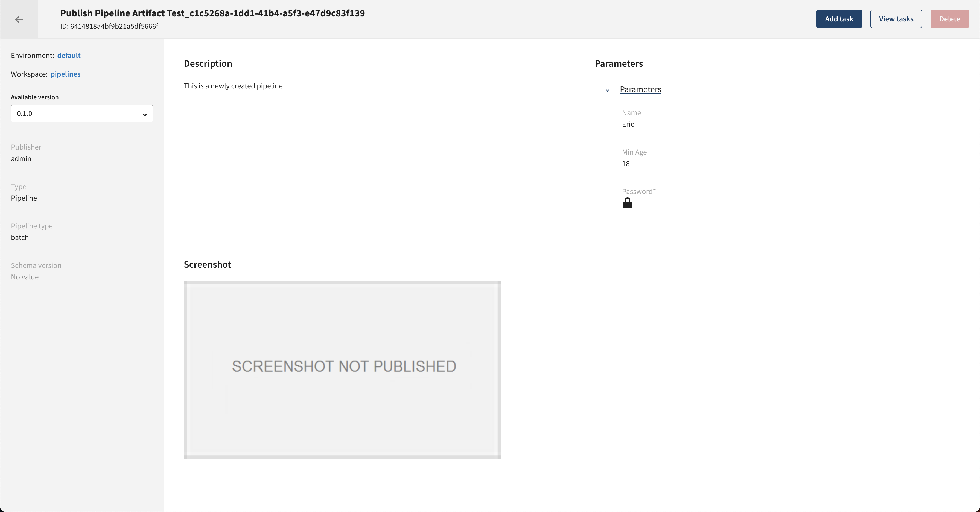The width and height of the screenshot is (980, 512).
Task: Click the Schema version No value text
Action: (x=25, y=277)
